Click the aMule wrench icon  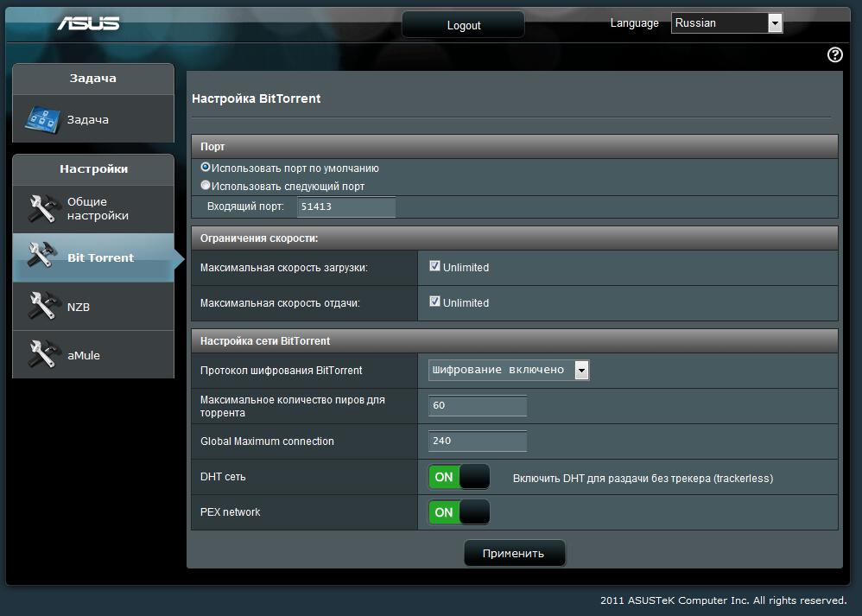[x=43, y=354]
